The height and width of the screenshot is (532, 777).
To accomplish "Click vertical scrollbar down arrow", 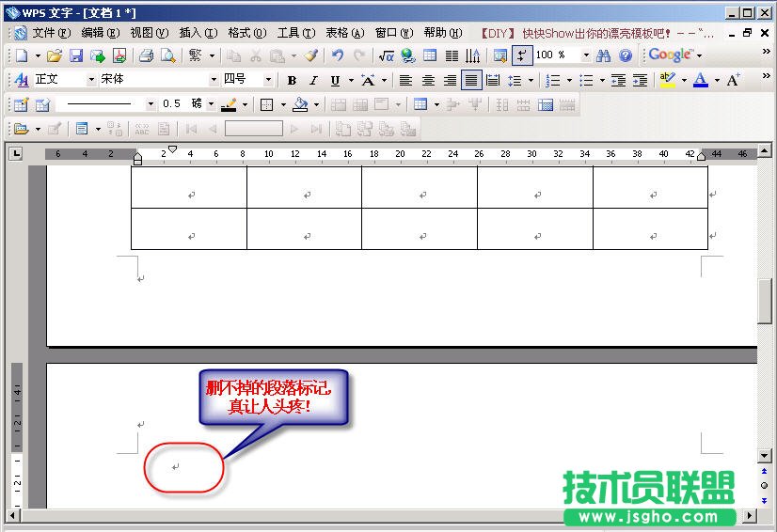I will click(764, 455).
